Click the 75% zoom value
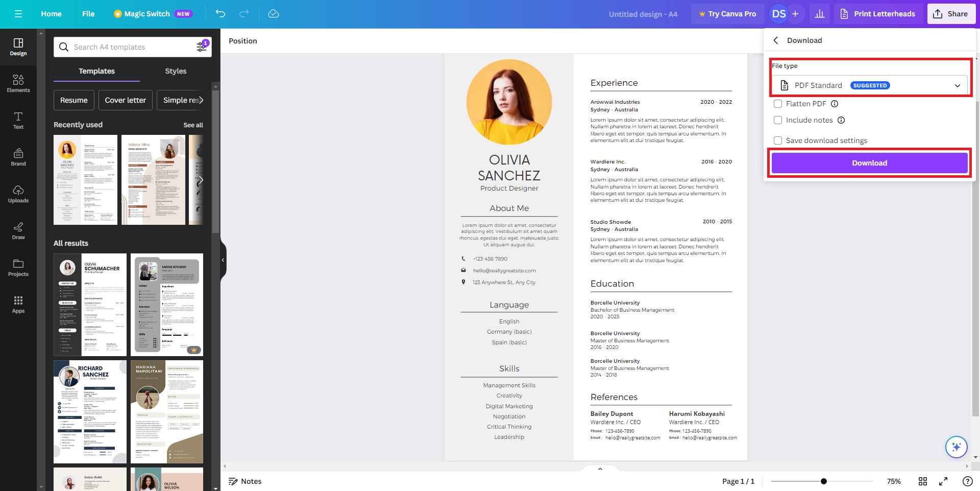This screenshot has height=491, width=980. pyautogui.click(x=894, y=481)
